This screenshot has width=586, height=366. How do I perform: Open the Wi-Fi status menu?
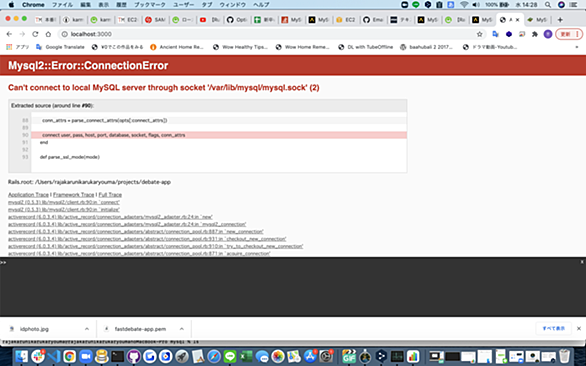tap(464, 4)
